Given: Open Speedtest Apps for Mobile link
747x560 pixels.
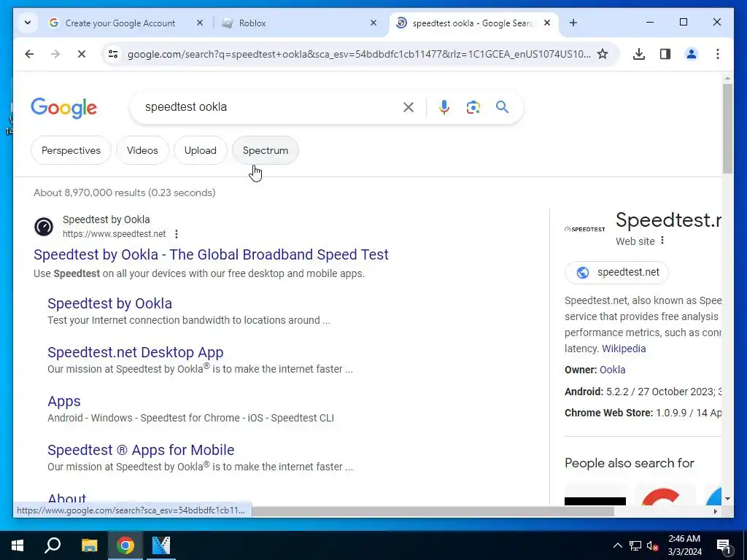Looking at the screenshot, I should coord(141,450).
